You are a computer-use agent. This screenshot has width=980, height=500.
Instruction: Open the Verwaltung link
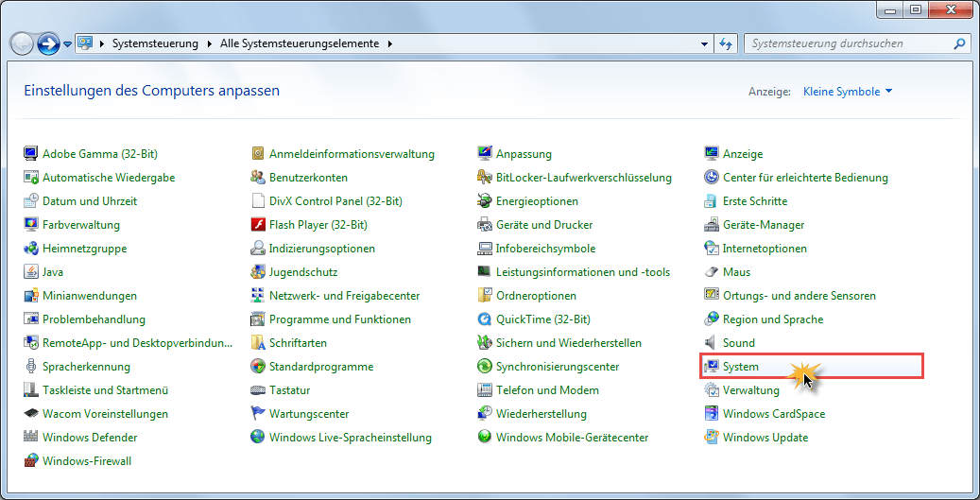tap(751, 390)
